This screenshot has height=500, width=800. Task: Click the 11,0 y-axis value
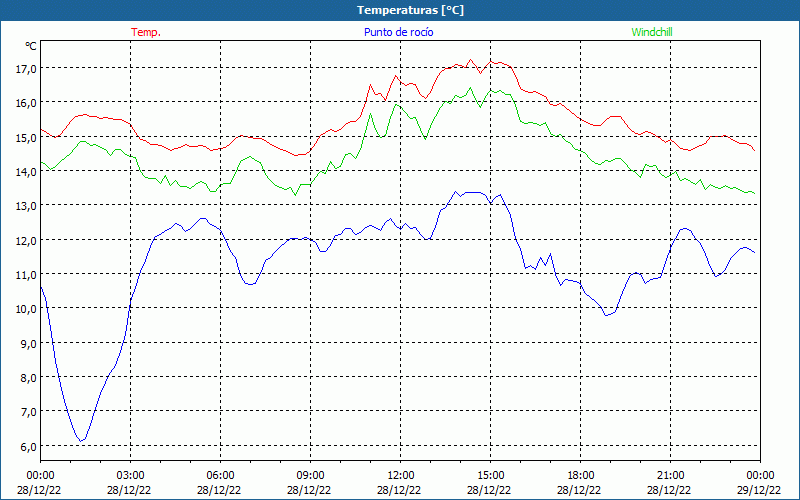26,274
